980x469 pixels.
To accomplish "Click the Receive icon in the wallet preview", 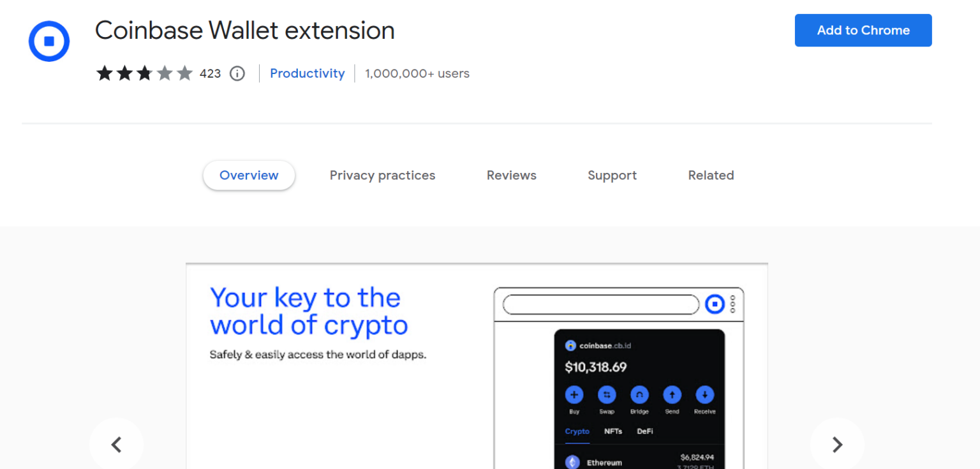I will pyautogui.click(x=704, y=396).
